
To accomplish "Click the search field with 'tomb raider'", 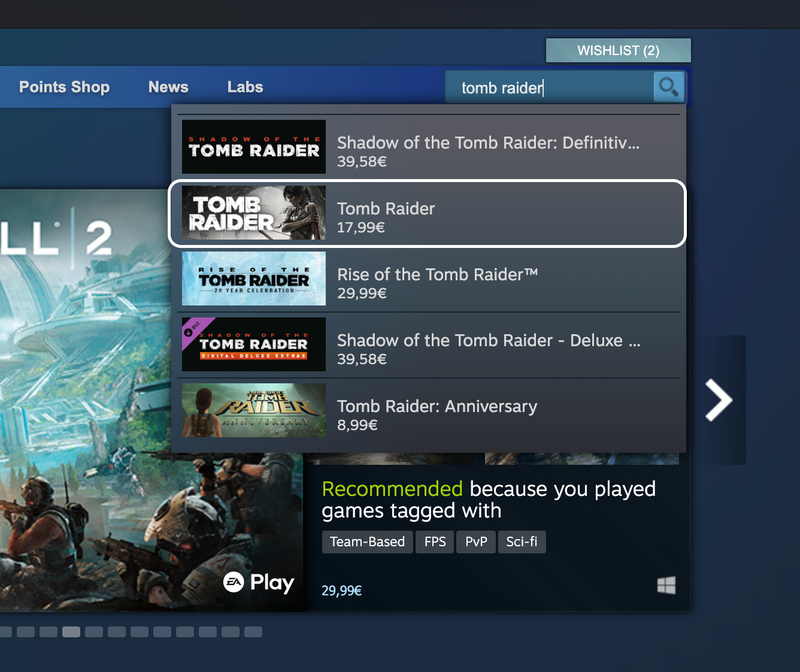I will [549, 87].
